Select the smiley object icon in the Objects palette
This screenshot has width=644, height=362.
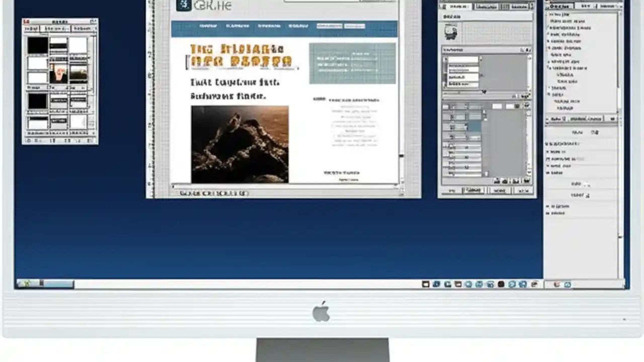tap(451, 31)
